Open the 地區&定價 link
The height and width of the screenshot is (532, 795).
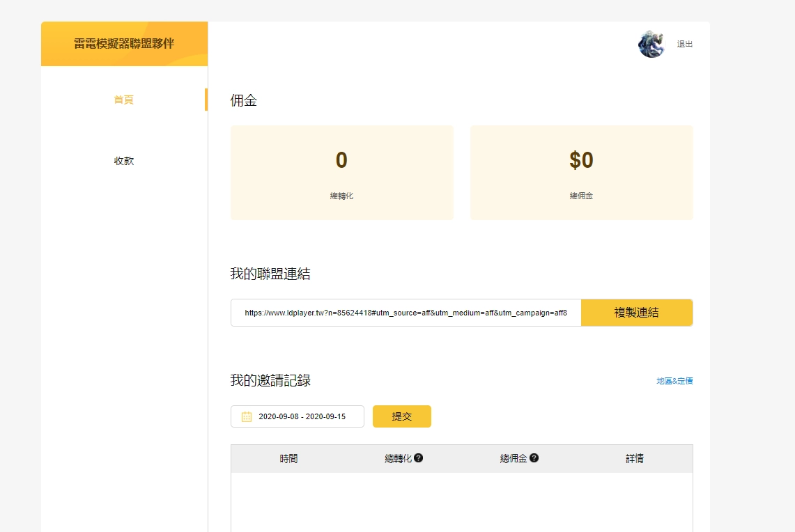[673, 381]
